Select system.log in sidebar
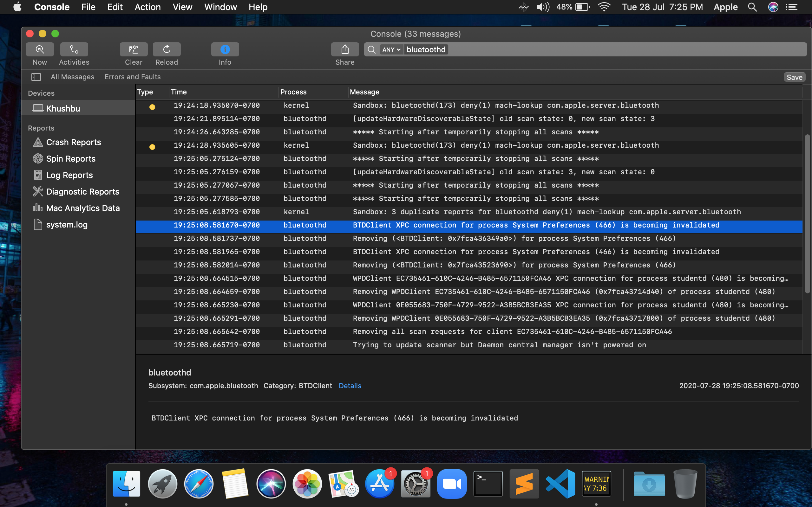The image size is (812, 507). 66,225
